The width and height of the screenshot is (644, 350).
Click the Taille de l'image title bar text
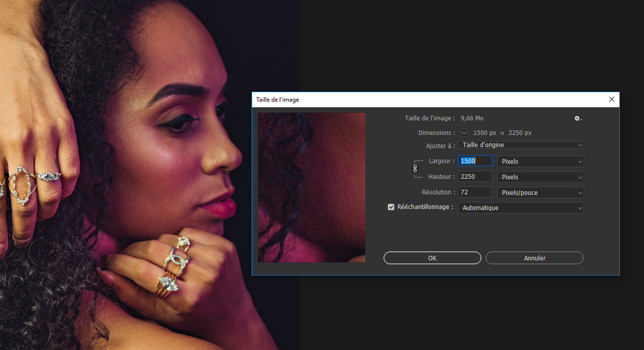[x=278, y=100]
